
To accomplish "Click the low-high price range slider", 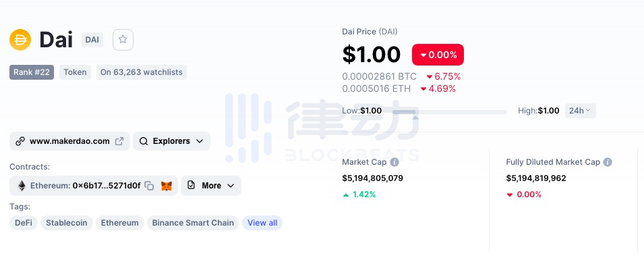I will click(x=450, y=112).
